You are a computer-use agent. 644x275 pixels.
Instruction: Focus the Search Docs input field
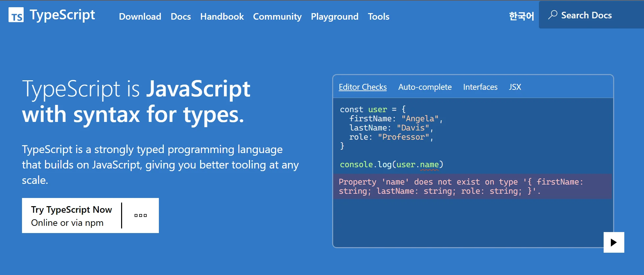591,15
